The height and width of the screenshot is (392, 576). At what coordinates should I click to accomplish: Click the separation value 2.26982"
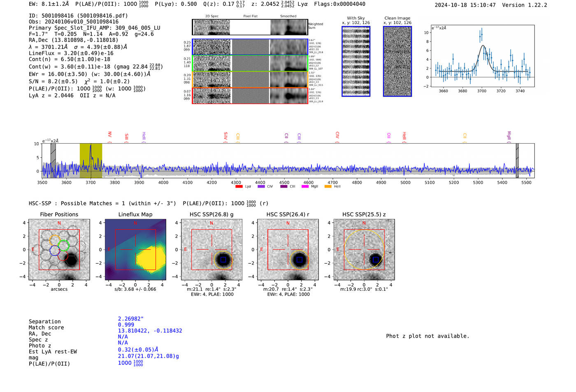[131, 319]
